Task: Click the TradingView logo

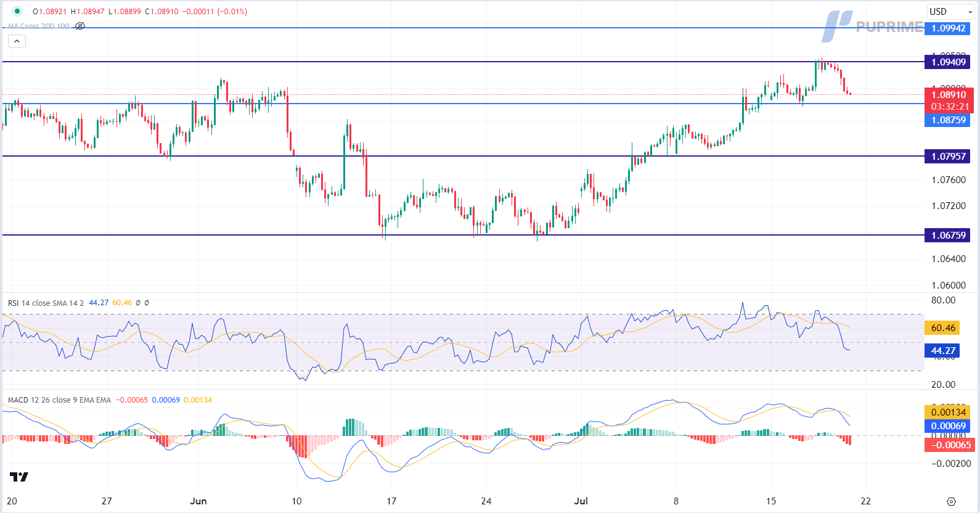Action: [x=19, y=477]
